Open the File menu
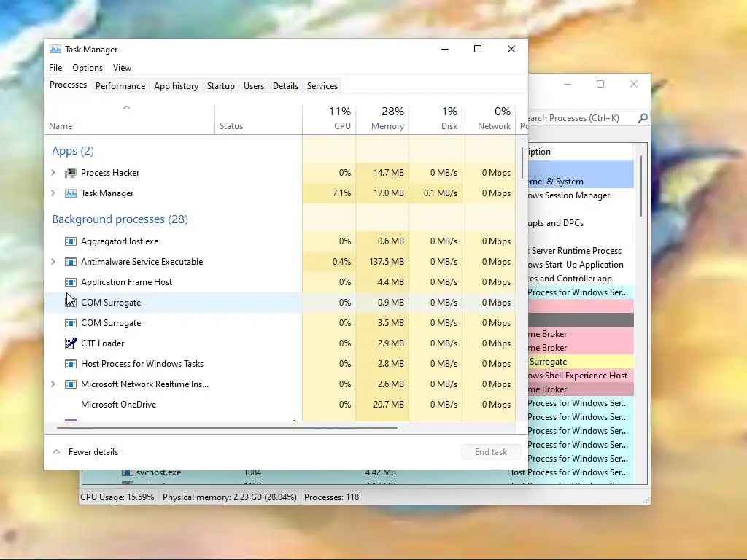 coord(55,68)
